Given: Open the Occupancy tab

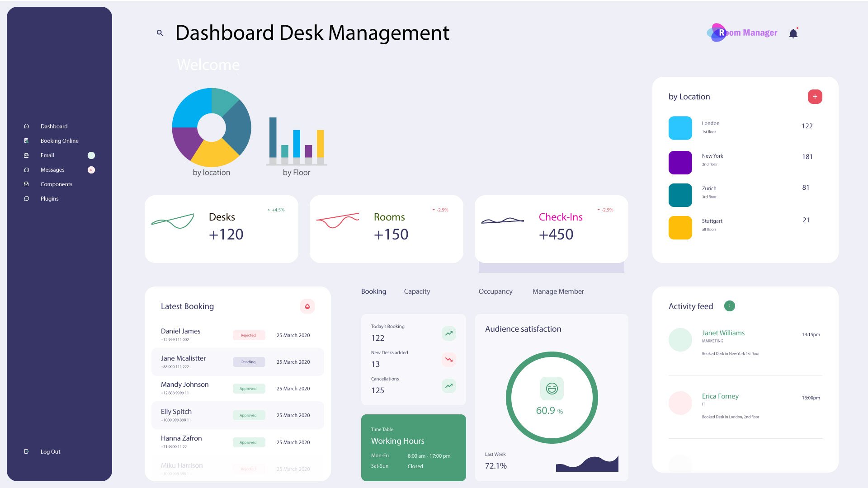Looking at the screenshot, I should coord(495,291).
